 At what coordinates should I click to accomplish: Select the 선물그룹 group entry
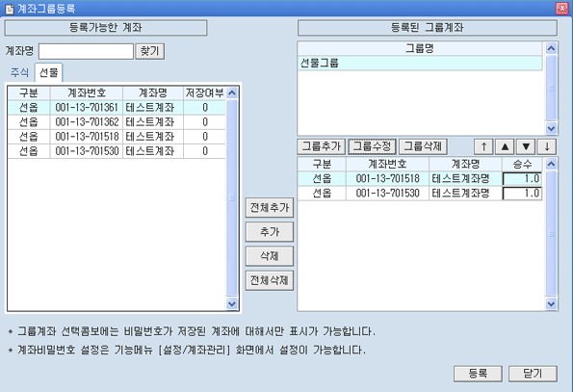pyautogui.click(x=420, y=64)
